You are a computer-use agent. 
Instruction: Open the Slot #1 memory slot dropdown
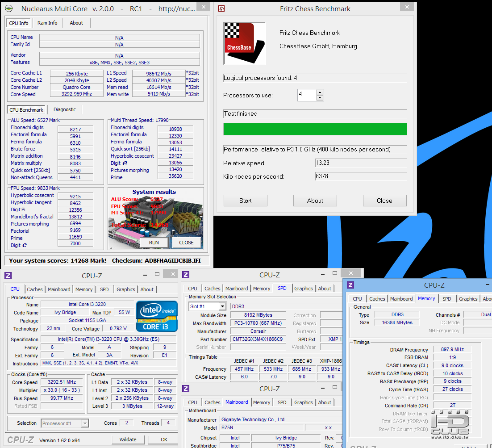(222, 306)
